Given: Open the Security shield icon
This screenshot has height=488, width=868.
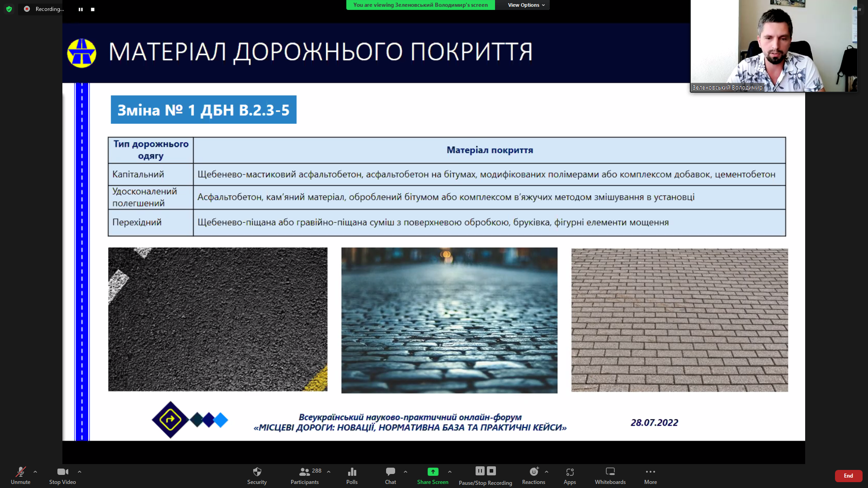Looking at the screenshot, I should click(257, 472).
